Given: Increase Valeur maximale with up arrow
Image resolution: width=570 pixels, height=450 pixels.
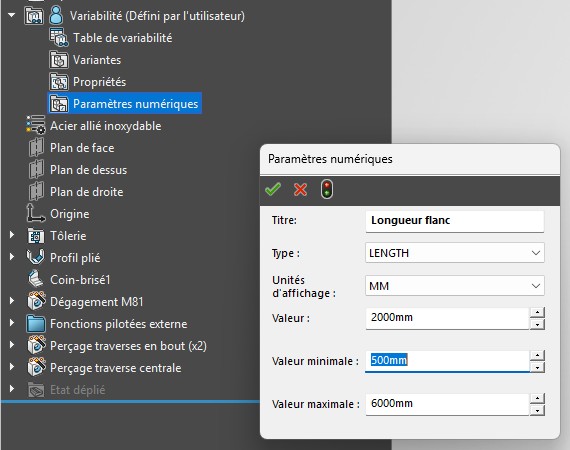Looking at the screenshot, I should pos(537,398).
